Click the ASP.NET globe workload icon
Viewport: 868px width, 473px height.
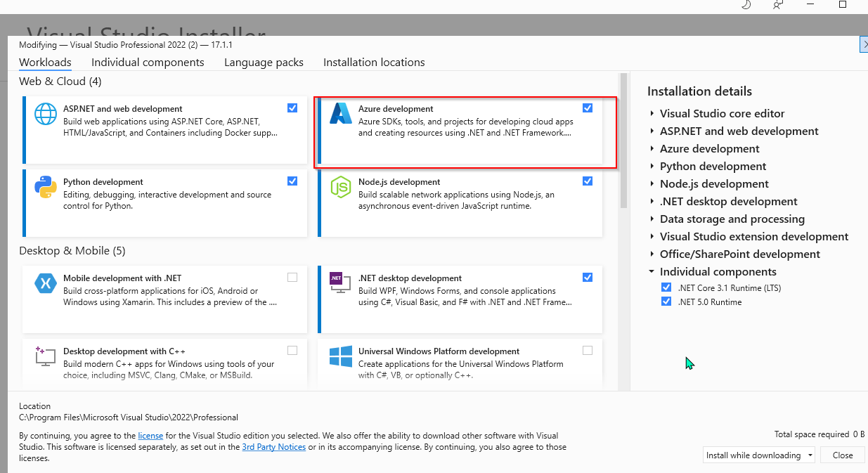pyautogui.click(x=46, y=114)
